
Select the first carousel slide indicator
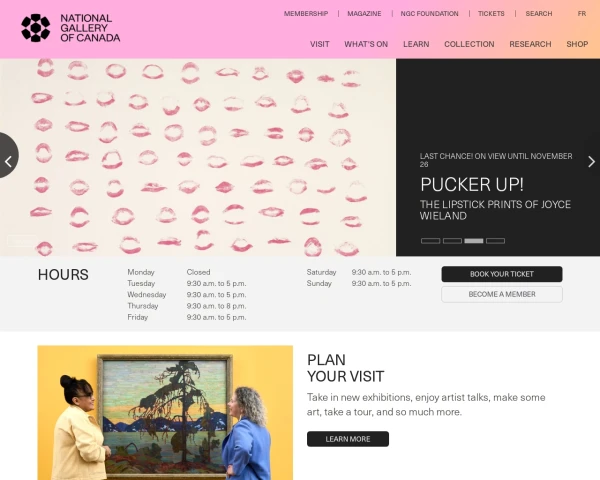tap(430, 241)
